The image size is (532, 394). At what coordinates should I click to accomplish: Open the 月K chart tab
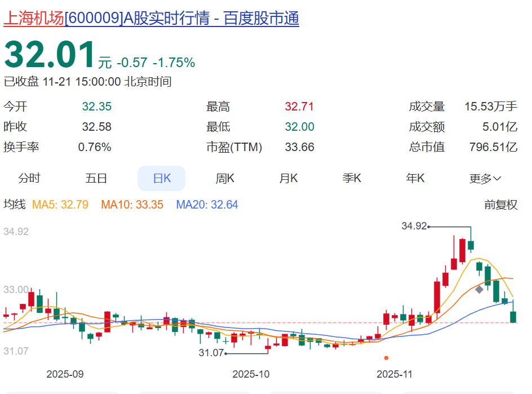point(289,178)
